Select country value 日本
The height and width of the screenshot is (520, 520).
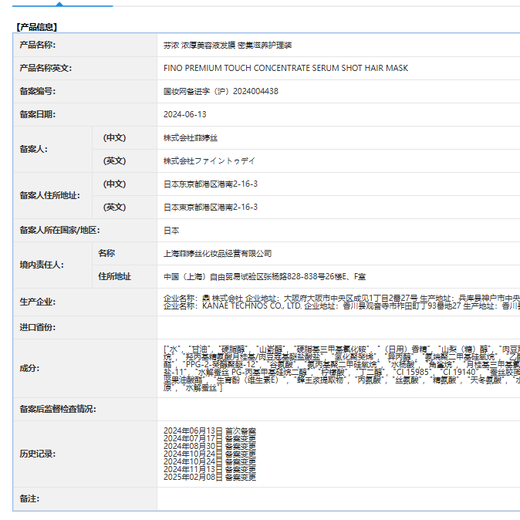171,231
